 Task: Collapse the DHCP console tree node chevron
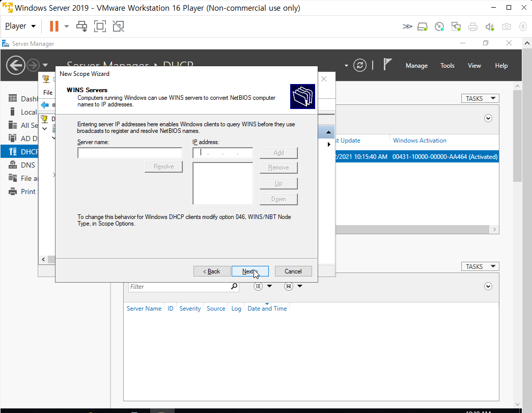click(44, 129)
